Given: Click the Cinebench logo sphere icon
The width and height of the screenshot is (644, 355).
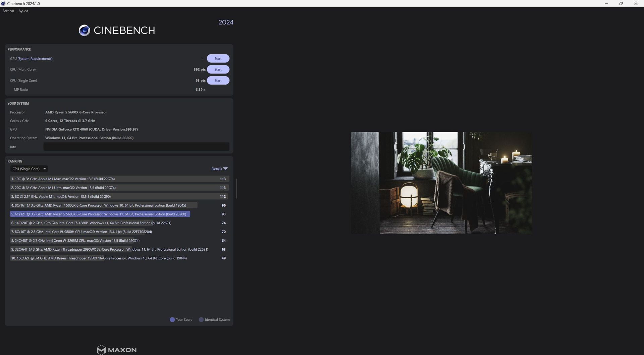Looking at the screenshot, I should point(84,30).
